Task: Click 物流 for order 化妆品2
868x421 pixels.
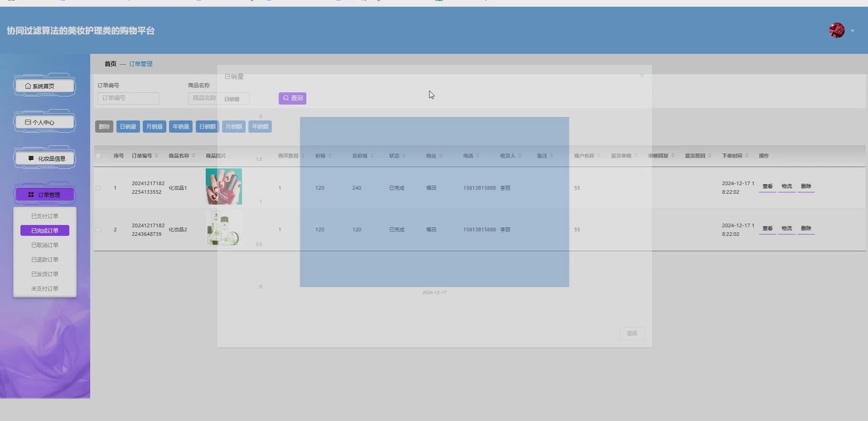Action: [786, 229]
